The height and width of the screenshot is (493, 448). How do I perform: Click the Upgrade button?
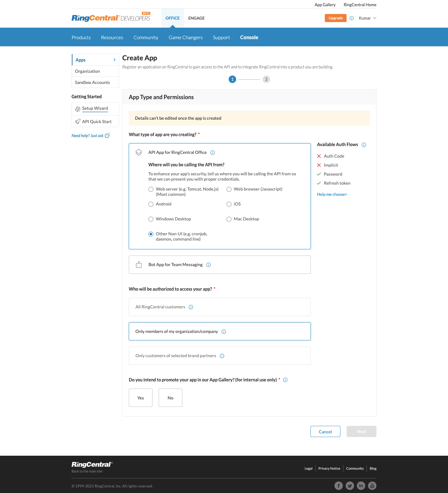(x=336, y=18)
